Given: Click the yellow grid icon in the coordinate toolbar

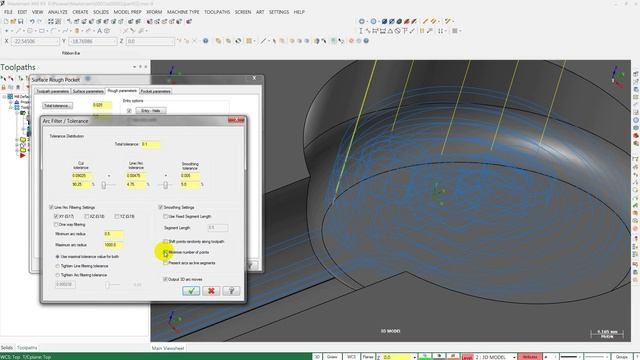Looking at the screenshot, I should click(249, 41).
